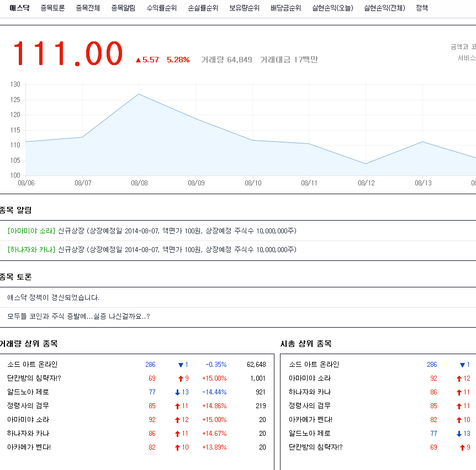Open the 애스닥 home tab
476x470 pixels.
pyautogui.click(x=19, y=8)
